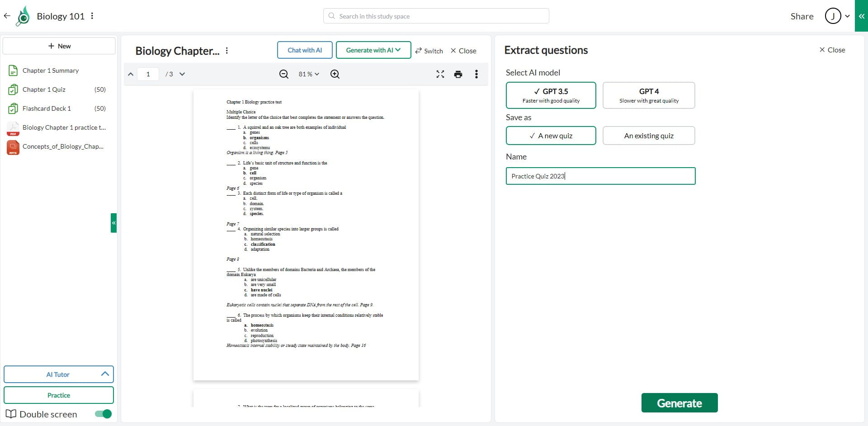Zoom in on the PDF

pos(335,74)
